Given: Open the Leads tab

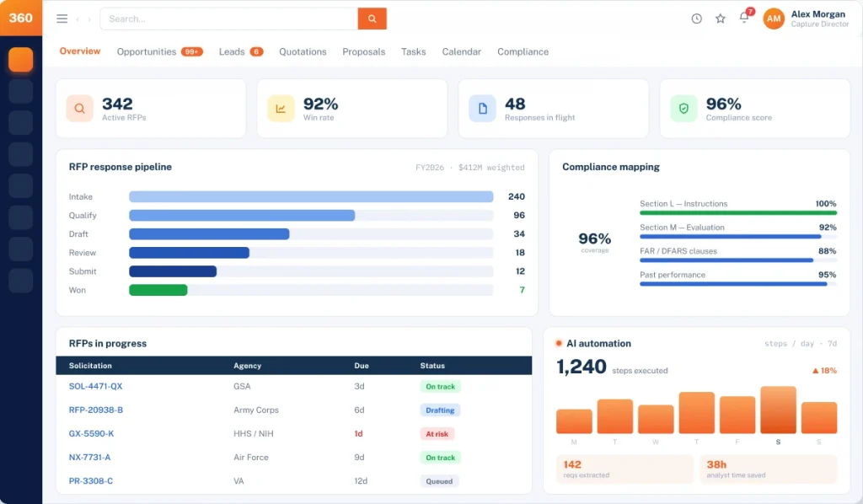Looking at the screenshot, I should pyautogui.click(x=240, y=51).
